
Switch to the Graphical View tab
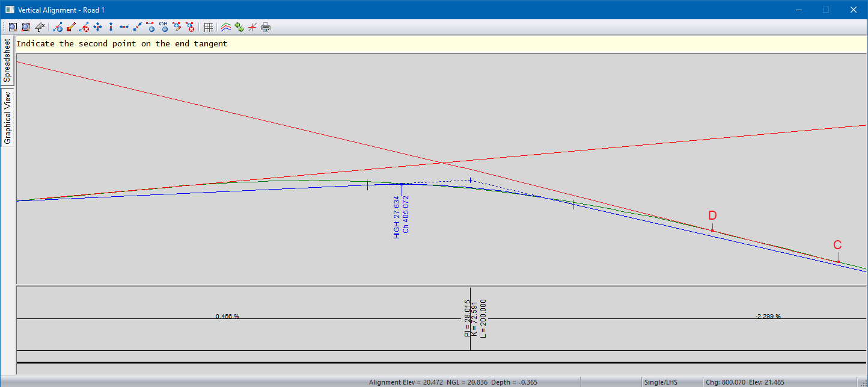pos(7,118)
